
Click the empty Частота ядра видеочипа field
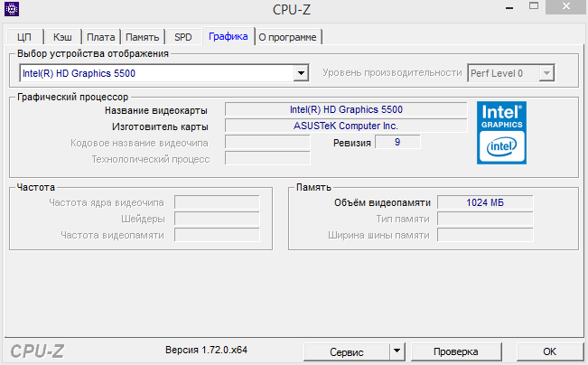[x=217, y=202]
